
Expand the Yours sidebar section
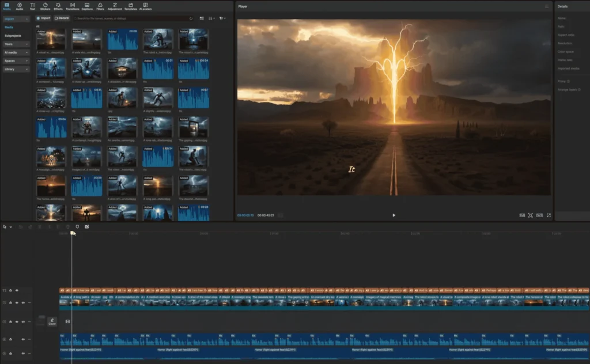tap(16, 44)
